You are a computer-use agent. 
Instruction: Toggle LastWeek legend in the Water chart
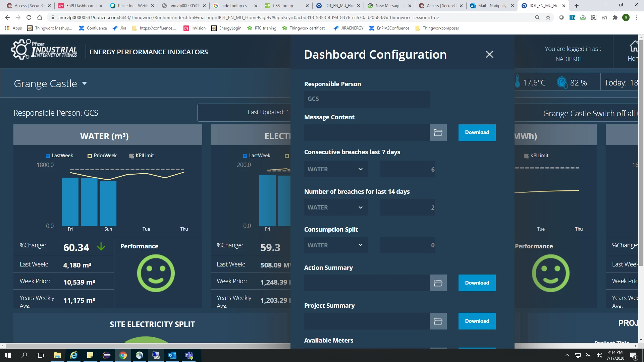click(x=59, y=156)
